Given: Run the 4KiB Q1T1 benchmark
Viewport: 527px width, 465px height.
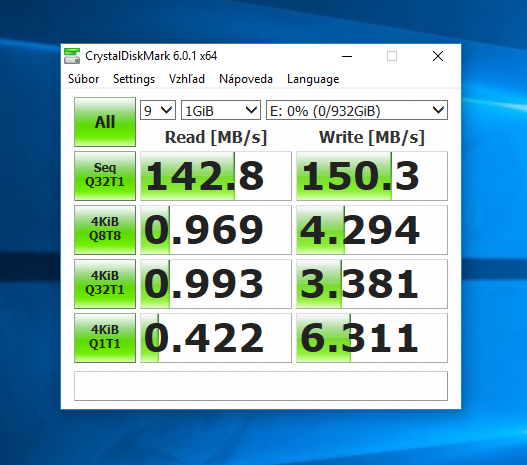Looking at the screenshot, I should pos(105,338).
